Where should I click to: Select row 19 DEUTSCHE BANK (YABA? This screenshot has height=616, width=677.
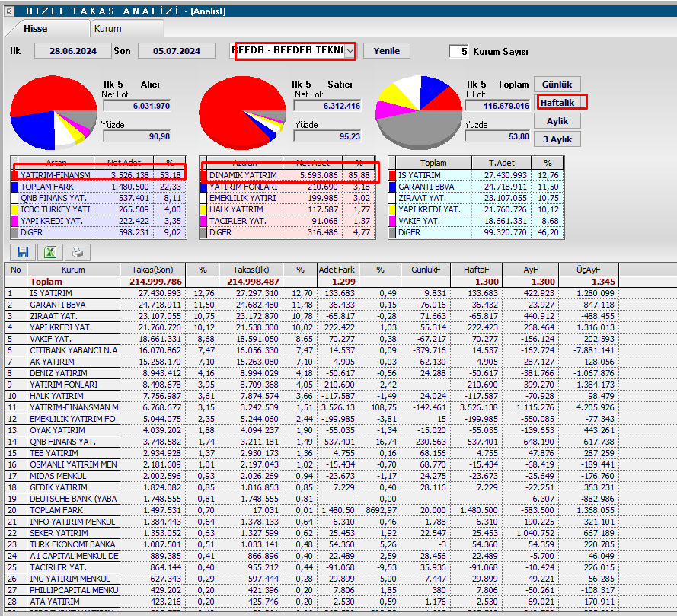[311, 499]
